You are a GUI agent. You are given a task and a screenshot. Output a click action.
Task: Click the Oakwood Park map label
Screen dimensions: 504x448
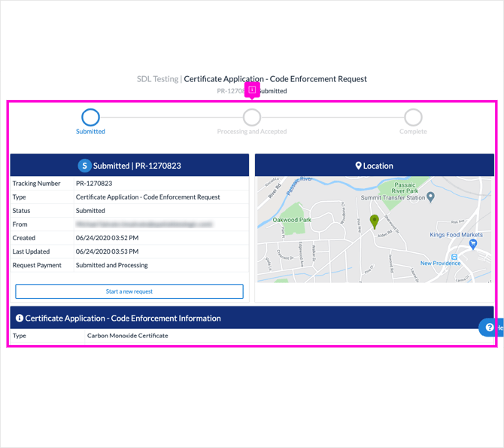click(292, 220)
